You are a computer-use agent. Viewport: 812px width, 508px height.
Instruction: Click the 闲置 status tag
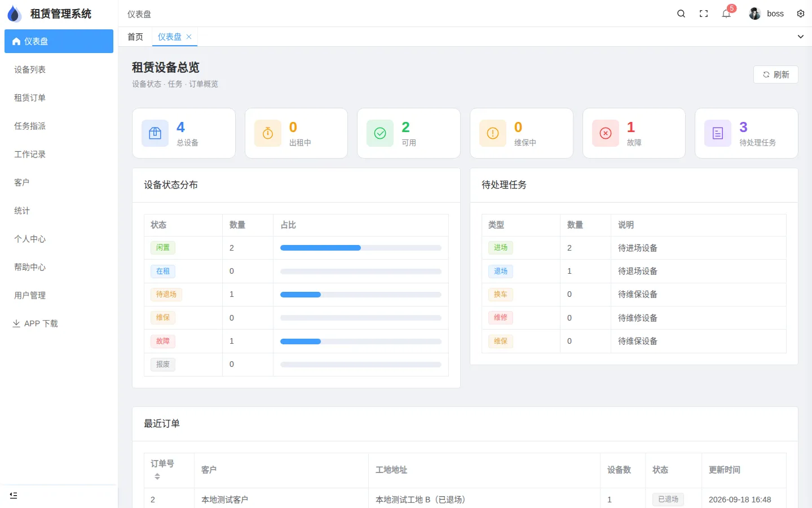(x=163, y=248)
